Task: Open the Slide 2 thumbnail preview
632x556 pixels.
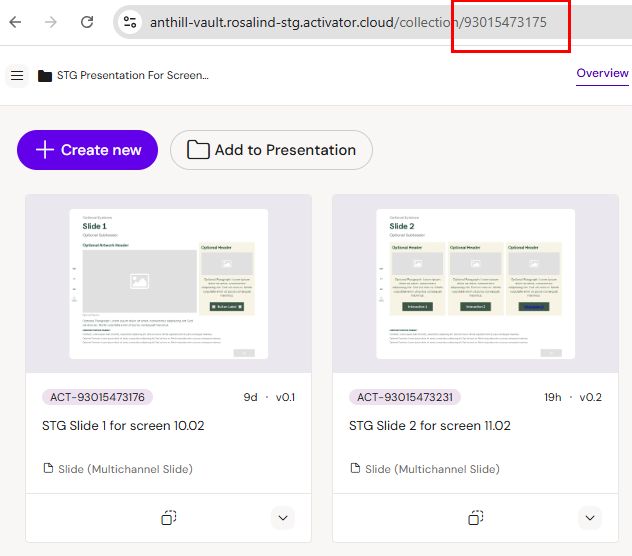Action: coord(475,283)
